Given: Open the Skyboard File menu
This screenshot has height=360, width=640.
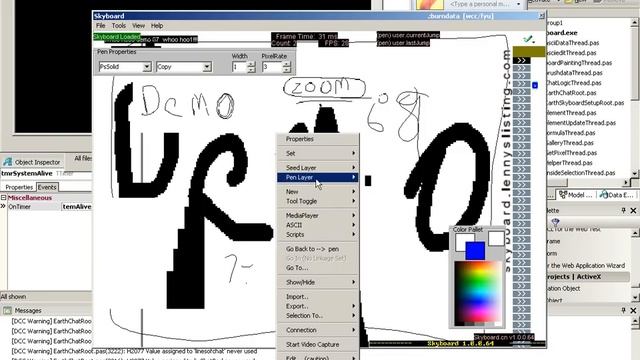Looking at the screenshot, I should [x=100, y=26].
